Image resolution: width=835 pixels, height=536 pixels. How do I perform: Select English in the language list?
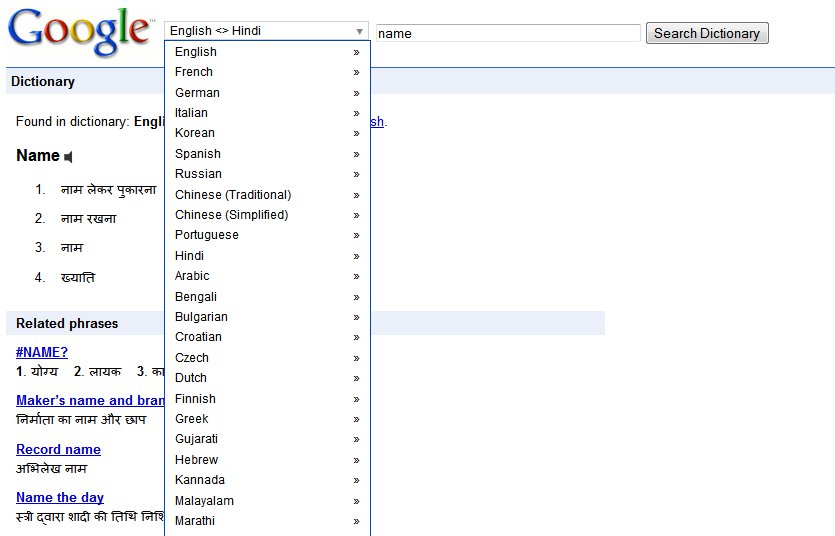point(267,52)
